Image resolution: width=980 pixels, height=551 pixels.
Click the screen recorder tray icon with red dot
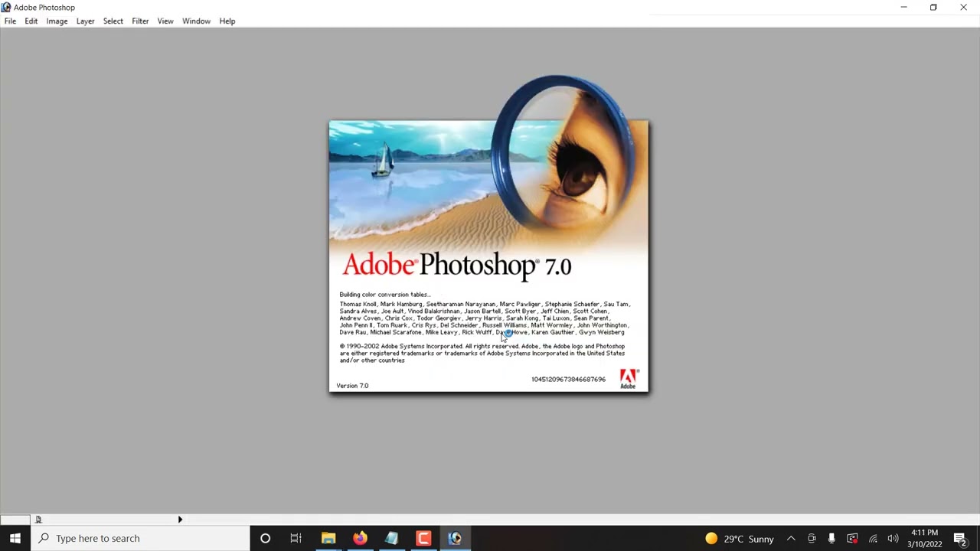click(852, 539)
